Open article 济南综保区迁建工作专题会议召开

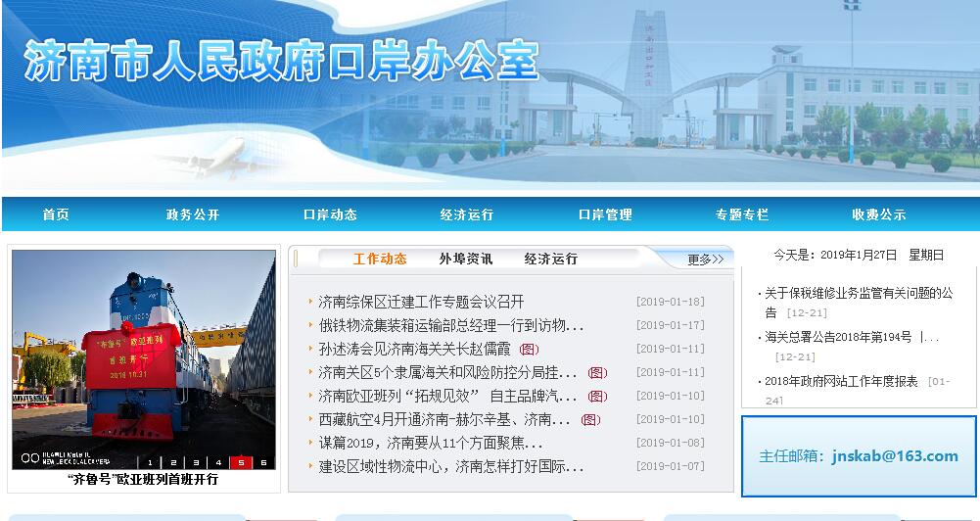tap(421, 302)
